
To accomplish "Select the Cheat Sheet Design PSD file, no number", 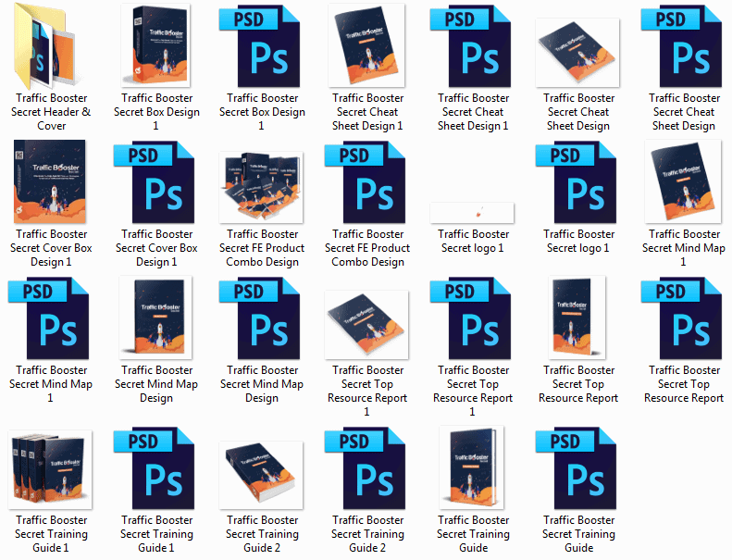I will point(682,45).
